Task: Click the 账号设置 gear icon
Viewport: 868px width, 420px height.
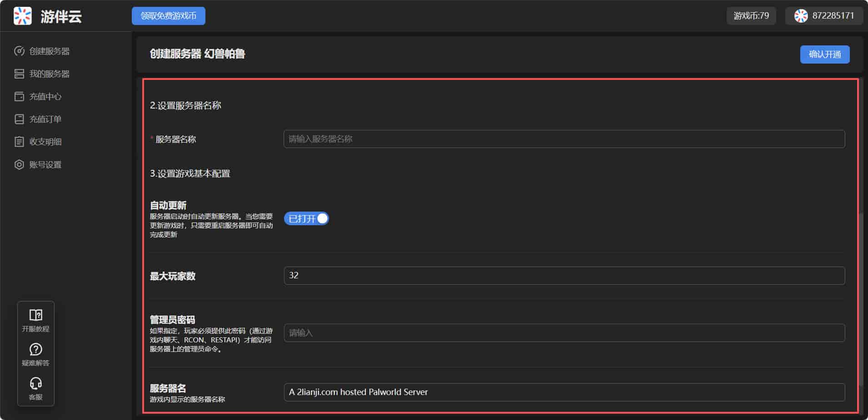Action: pos(19,164)
